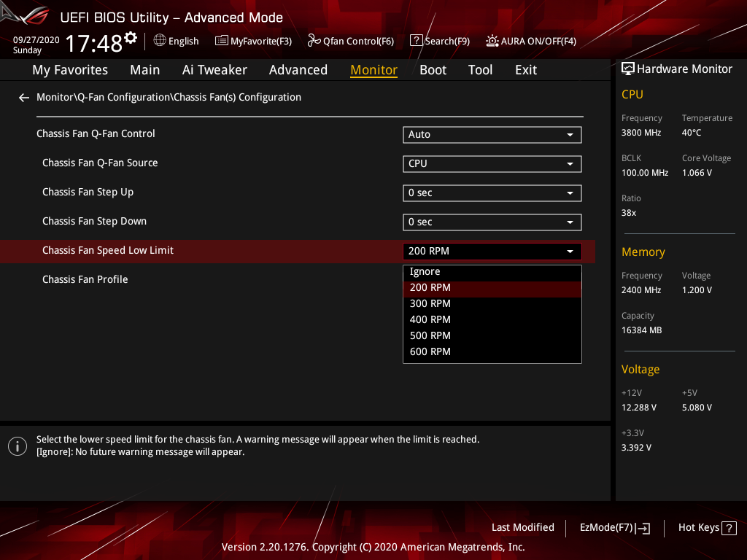Select Chassis Fan Step Down label
Screen dimensions: 747x560
94,222
